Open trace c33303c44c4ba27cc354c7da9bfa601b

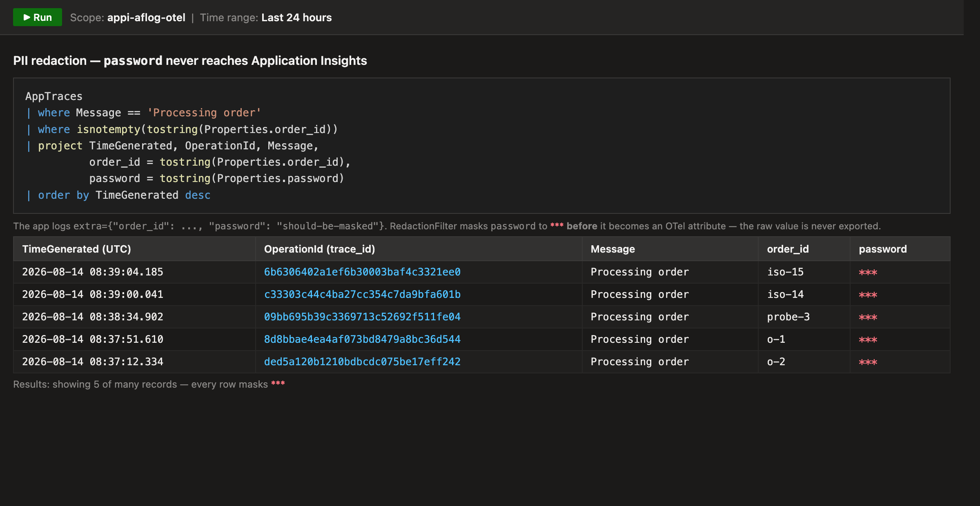[362, 294]
